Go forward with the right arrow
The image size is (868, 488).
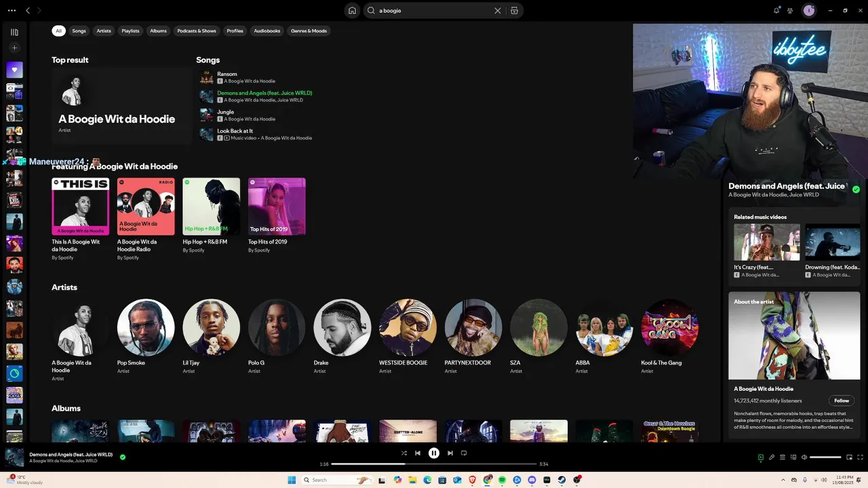39,11
